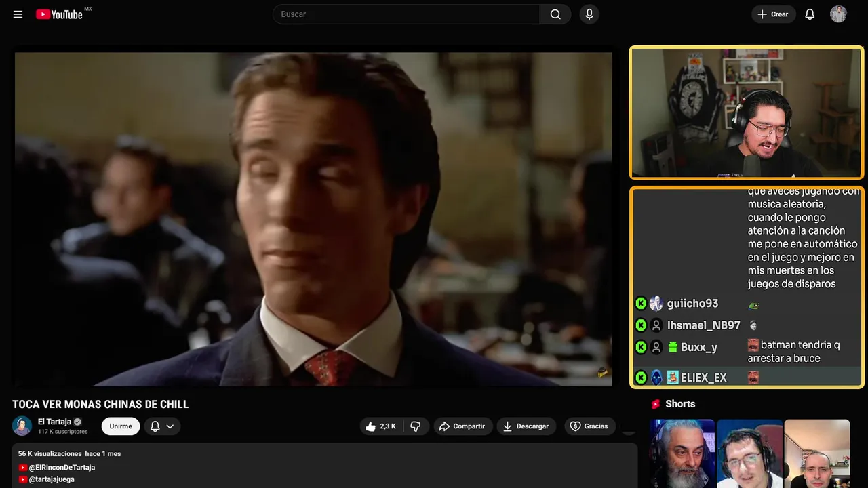This screenshot has width=868, height=488.
Task: Click green badge next to Buxx_y name
Action: point(673,347)
